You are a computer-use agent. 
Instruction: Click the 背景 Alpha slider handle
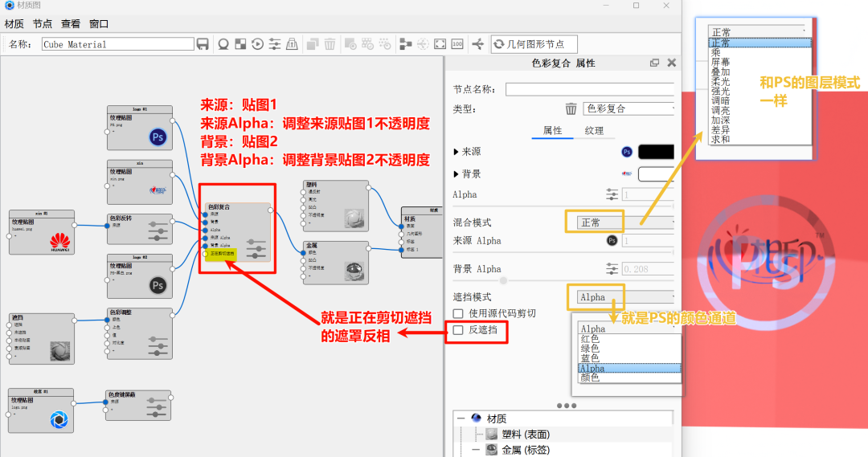coord(503,280)
